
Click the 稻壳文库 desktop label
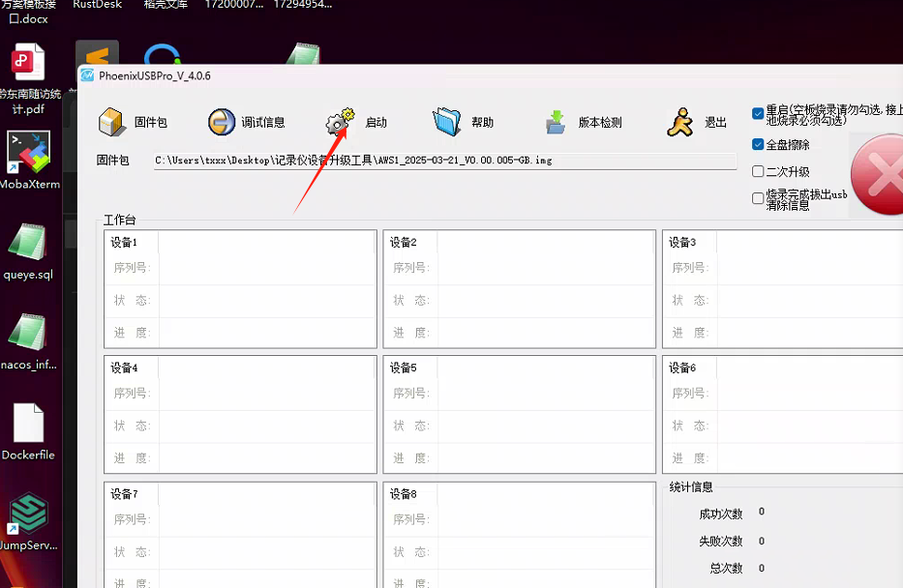pos(166,4)
